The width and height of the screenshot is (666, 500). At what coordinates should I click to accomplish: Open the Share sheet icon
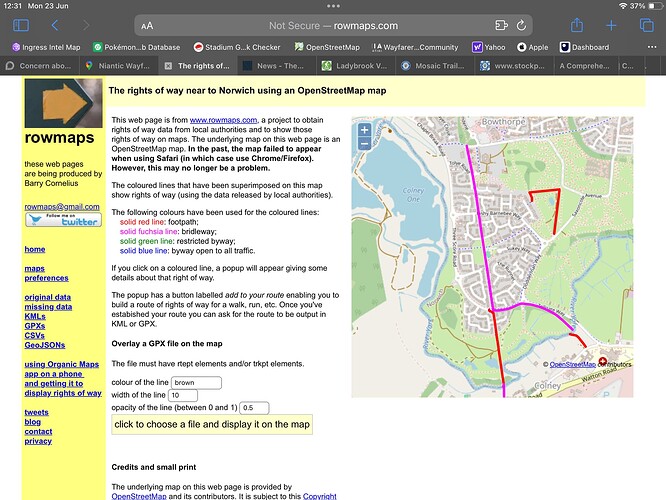click(576, 25)
